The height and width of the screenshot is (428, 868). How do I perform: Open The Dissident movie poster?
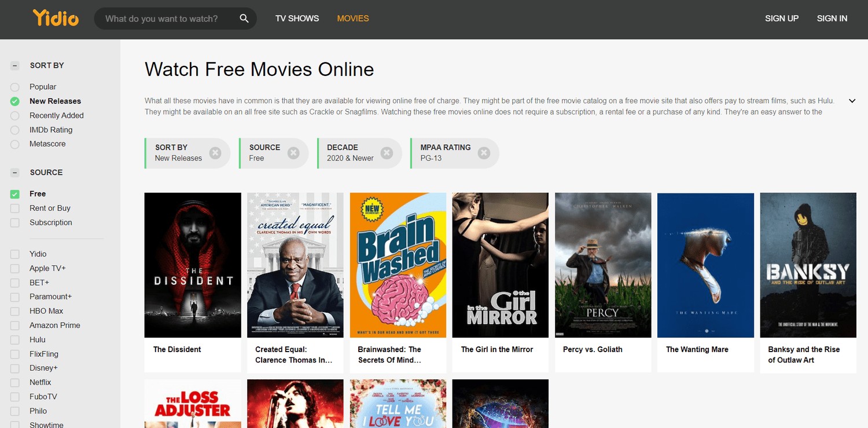pos(193,265)
